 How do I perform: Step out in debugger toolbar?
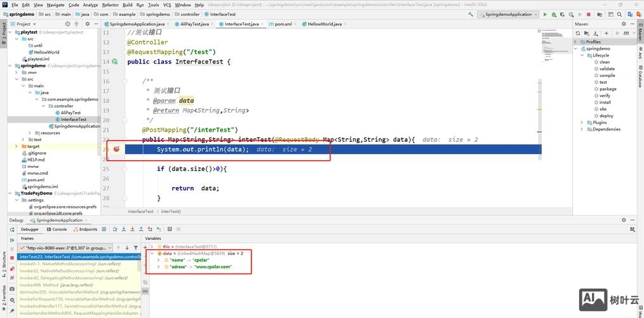(141, 229)
